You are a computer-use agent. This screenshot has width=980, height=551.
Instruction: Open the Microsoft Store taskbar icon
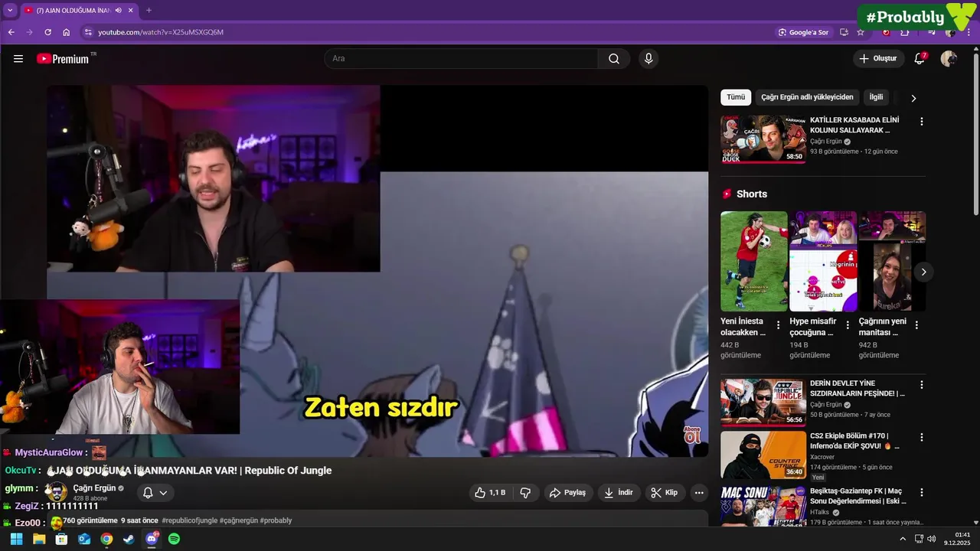[61, 539]
